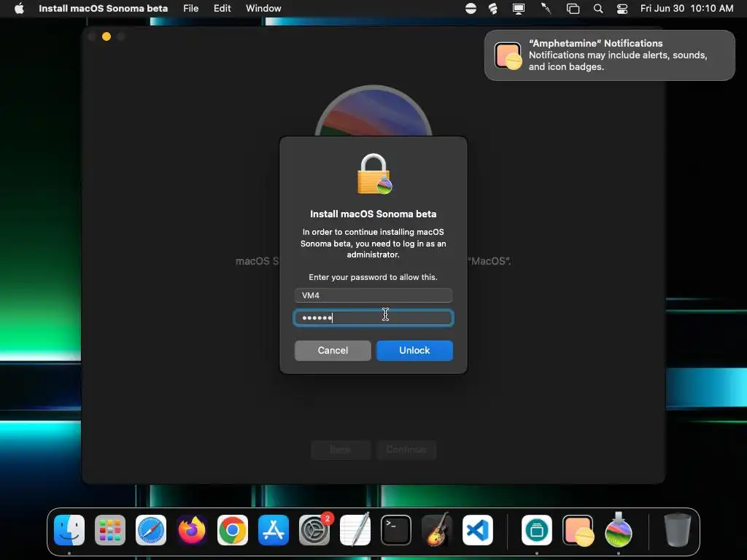Image resolution: width=747 pixels, height=560 pixels.
Task: Open Control Center in the menu bar
Action: pyautogui.click(x=622, y=9)
